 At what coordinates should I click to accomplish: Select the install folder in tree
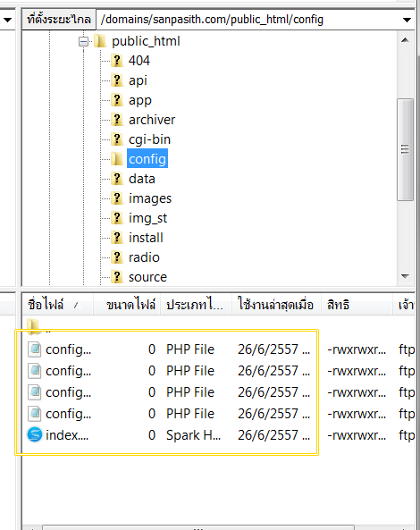point(146,238)
